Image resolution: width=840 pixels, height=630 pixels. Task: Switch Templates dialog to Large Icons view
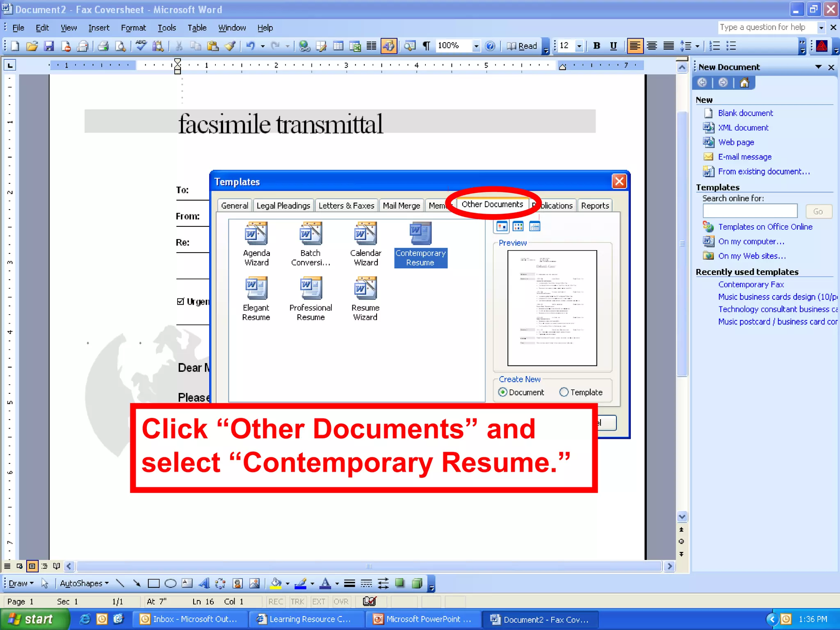pyautogui.click(x=502, y=226)
